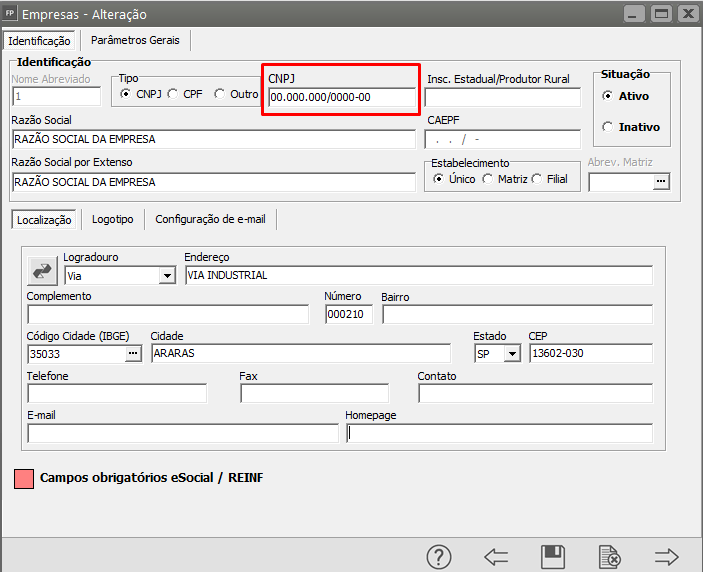Focus the Bairro text field
The height and width of the screenshot is (572, 703).
516,315
